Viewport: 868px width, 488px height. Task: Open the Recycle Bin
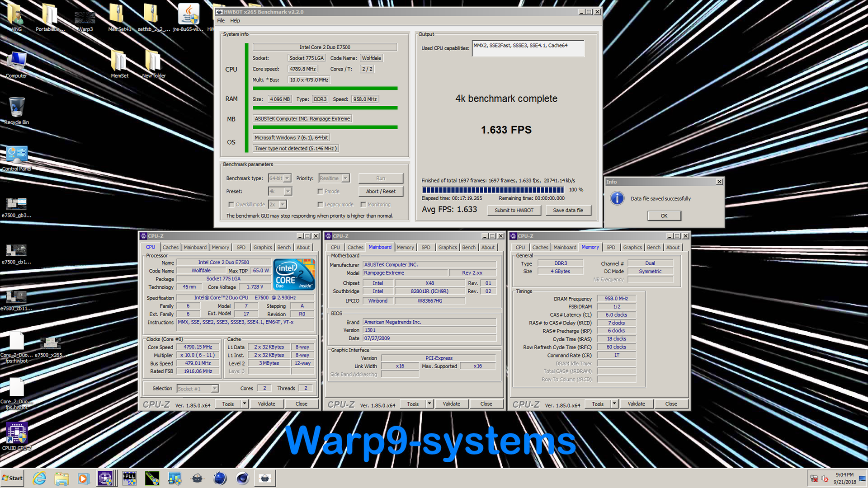16,111
